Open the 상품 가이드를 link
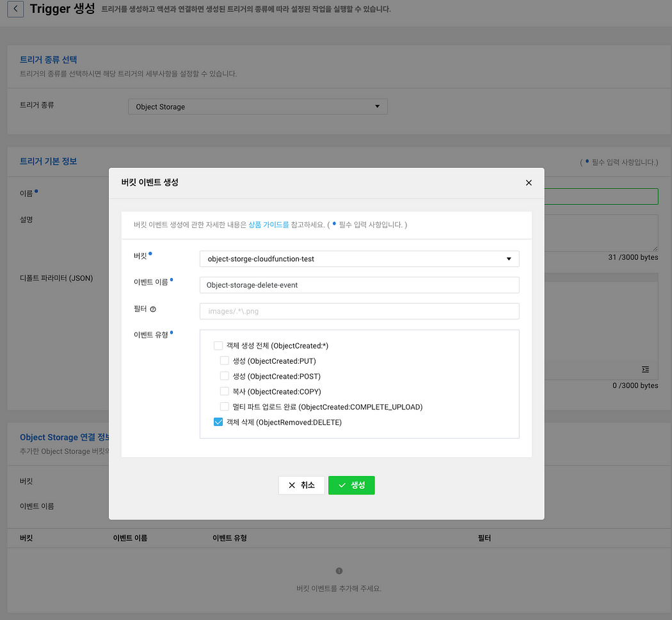Screen dimensions: 672x620 coord(269,225)
